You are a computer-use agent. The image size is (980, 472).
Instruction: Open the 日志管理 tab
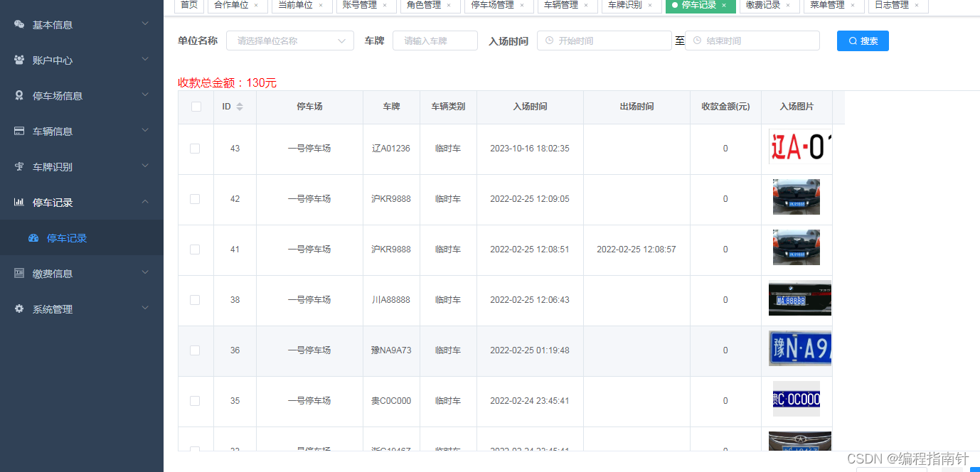(892, 5)
